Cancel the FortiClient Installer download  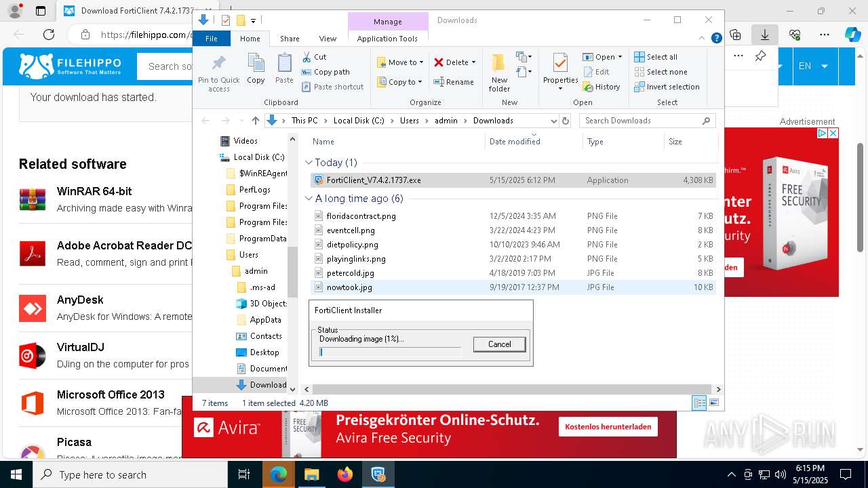click(x=499, y=344)
